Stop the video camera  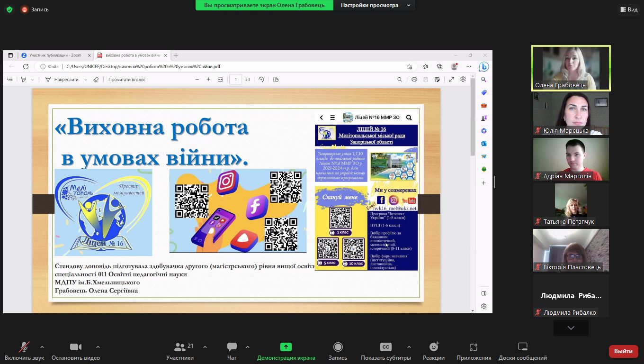point(75,351)
